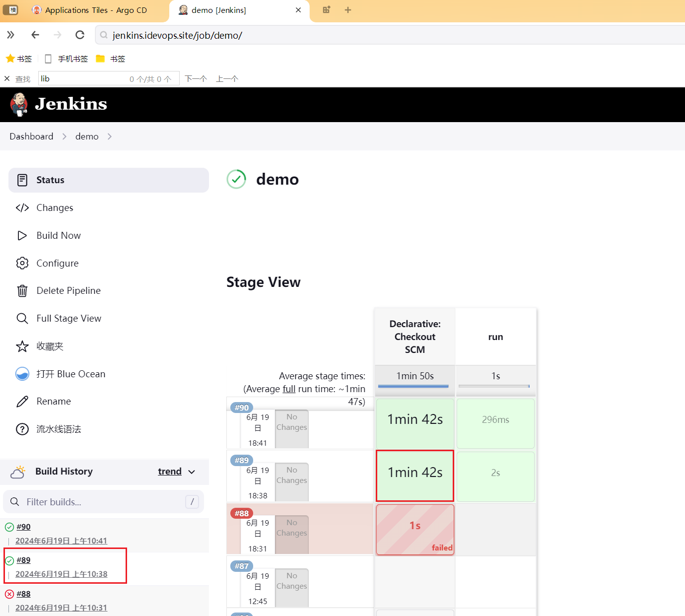Image resolution: width=685 pixels, height=616 pixels.
Task: Click the Blue Ocean sphere icon
Action: tap(22, 374)
